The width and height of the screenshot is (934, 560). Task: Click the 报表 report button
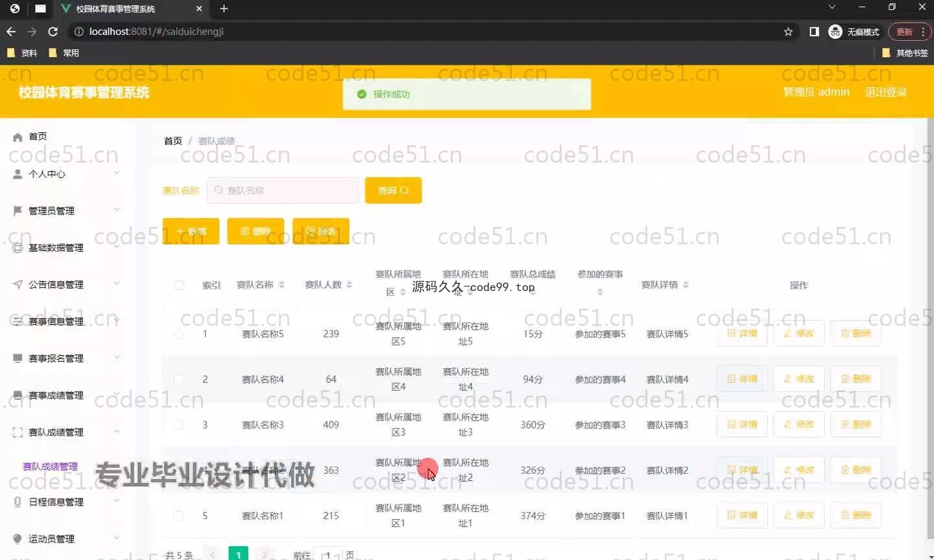[x=321, y=231]
